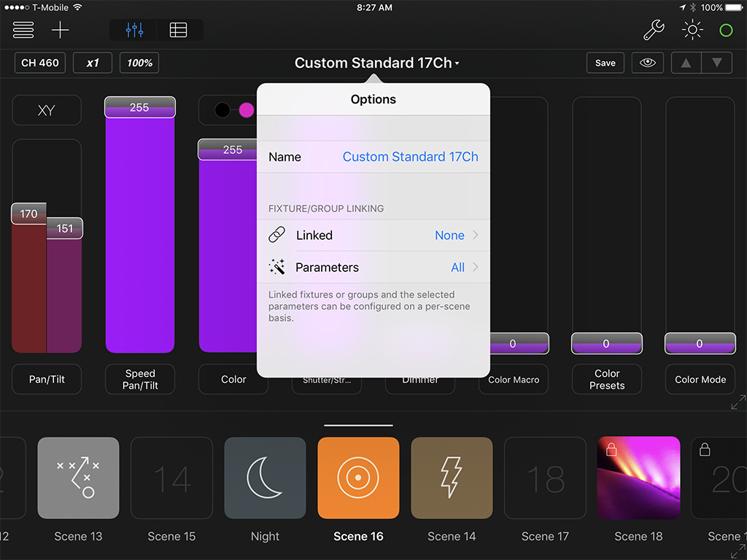Click the Color Presets fader handle at 0
747x560 pixels.
(x=606, y=343)
